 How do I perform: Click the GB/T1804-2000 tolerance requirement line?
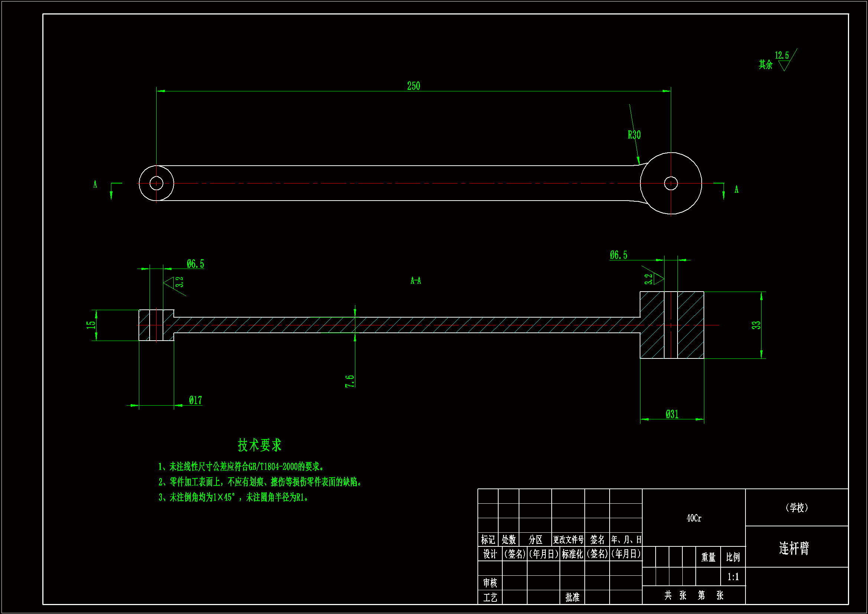click(x=241, y=467)
